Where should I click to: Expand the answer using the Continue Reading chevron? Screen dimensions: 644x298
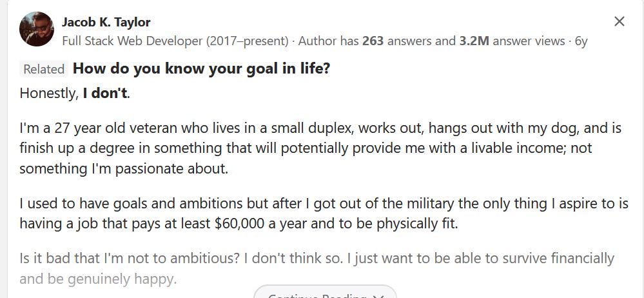click(x=378, y=295)
